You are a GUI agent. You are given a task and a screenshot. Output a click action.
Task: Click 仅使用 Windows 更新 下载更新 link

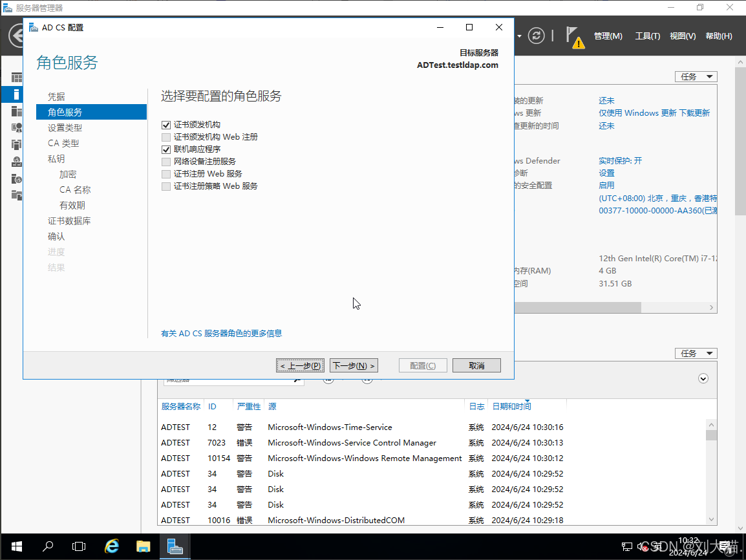tap(654, 113)
